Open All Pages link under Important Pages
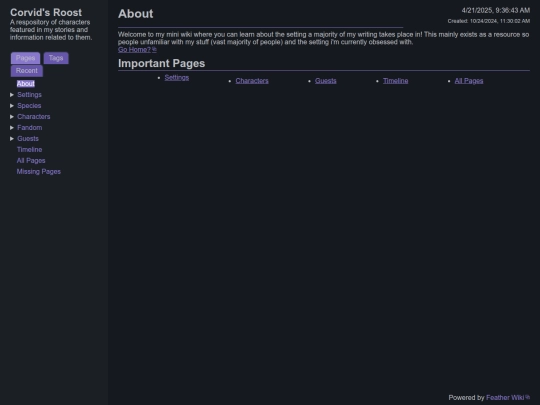Screen dimensions: 540x405 (469, 81)
